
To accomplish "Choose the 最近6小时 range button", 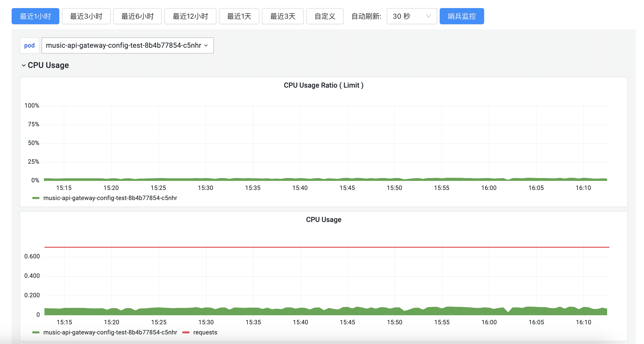I will coord(137,16).
